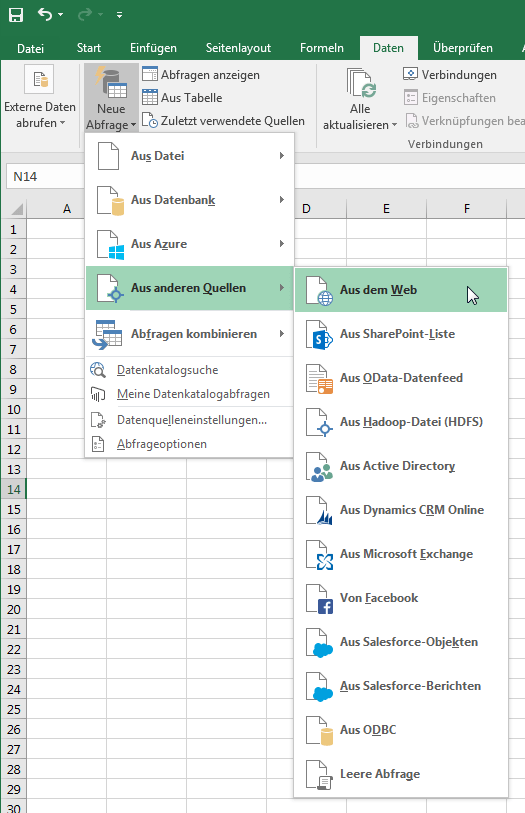This screenshot has height=813, width=525.
Task: Switch to the Überprüfen tab
Action: (x=462, y=48)
